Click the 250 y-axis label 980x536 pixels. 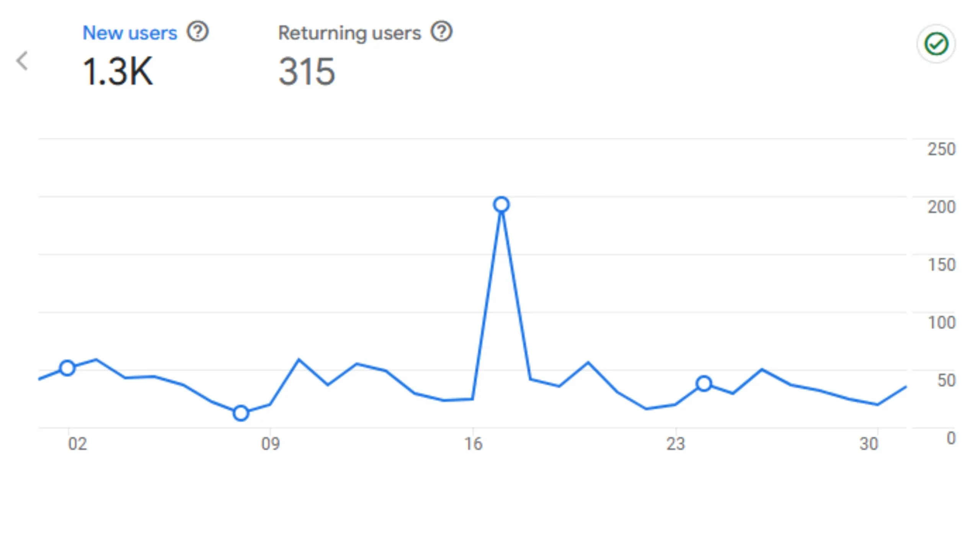pyautogui.click(x=941, y=149)
